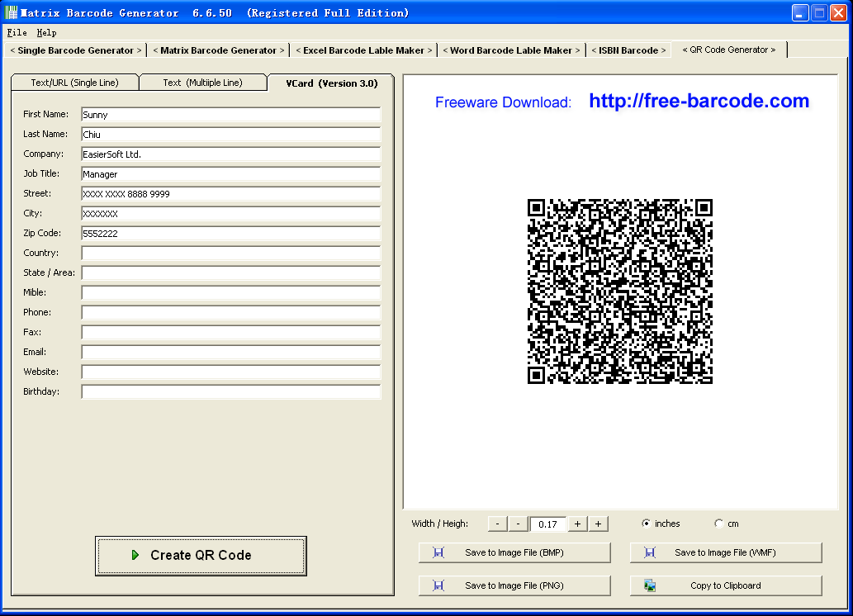Click the Last Name field containing Chiu
853x616 pixels.
pyautogui.click(x=230, y=135)
